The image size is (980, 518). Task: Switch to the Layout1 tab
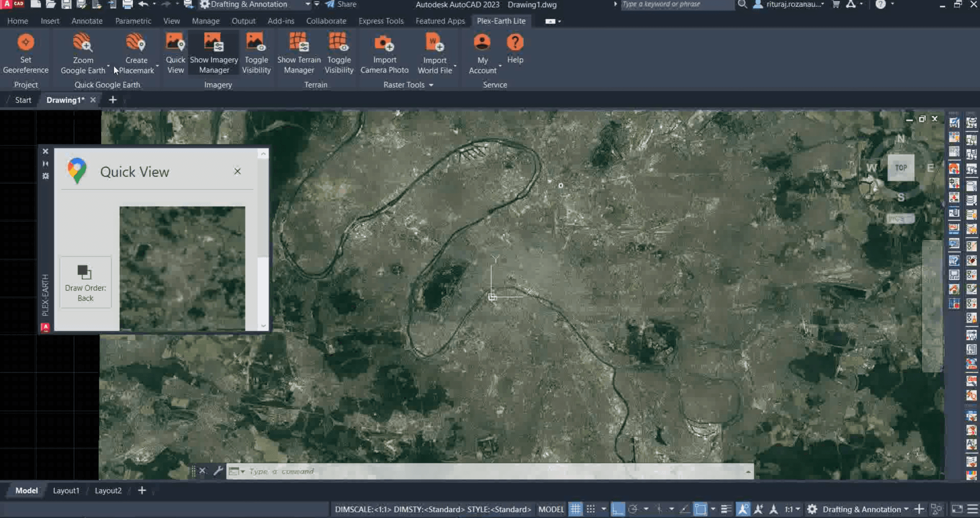[66, 490]
